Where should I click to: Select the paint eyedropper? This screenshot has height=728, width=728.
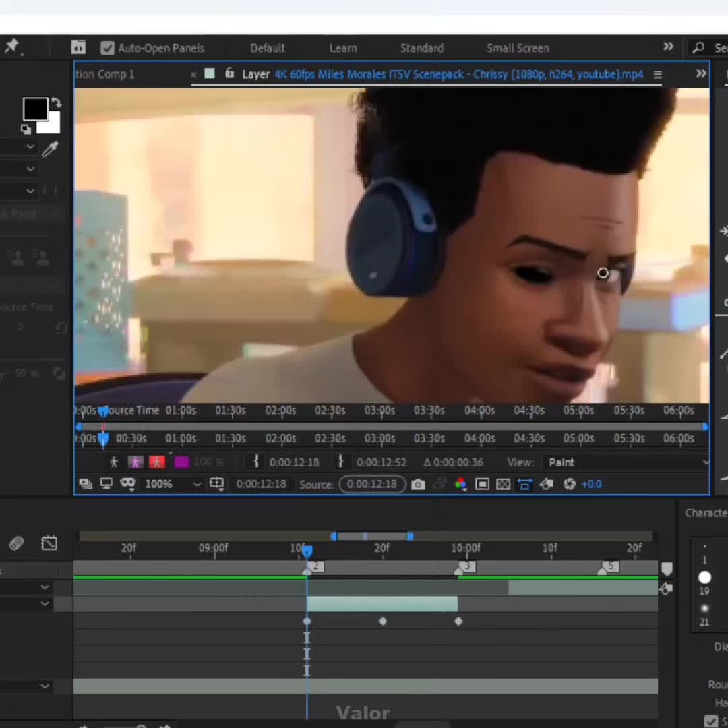50,148
